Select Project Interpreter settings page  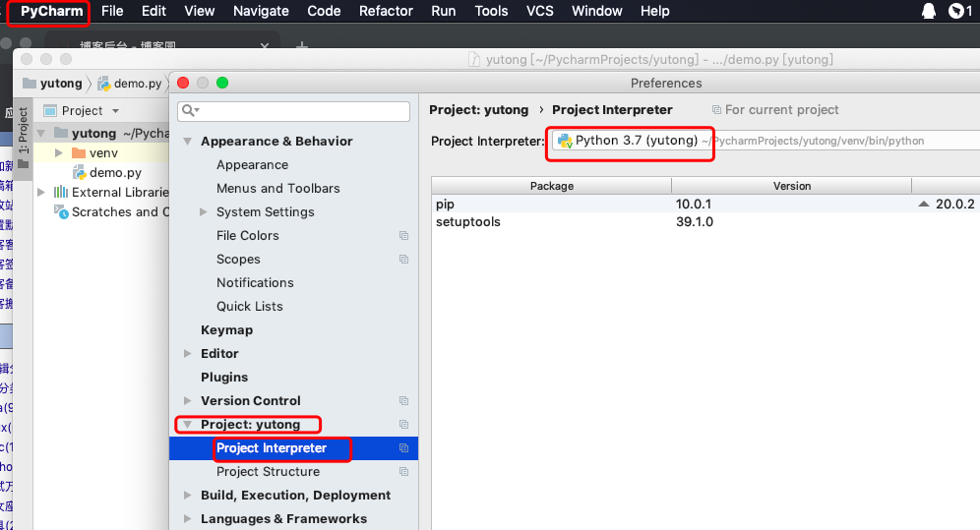click(272, 448)
